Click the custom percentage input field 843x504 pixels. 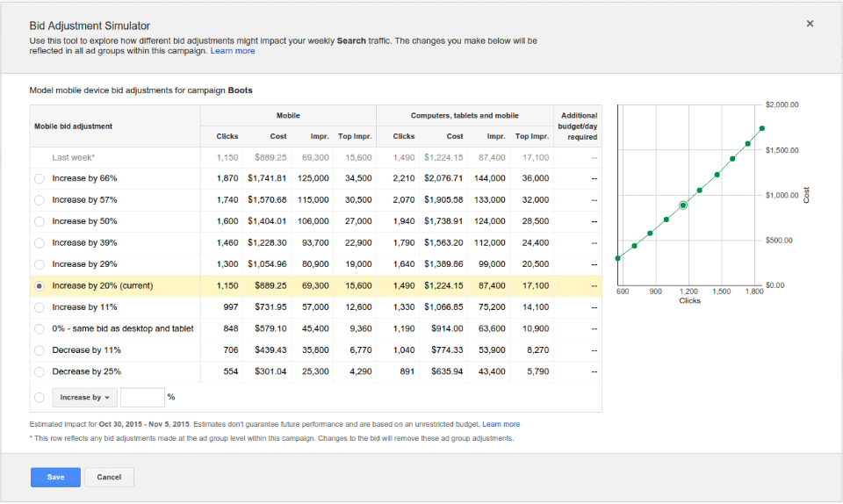(142, 398)
